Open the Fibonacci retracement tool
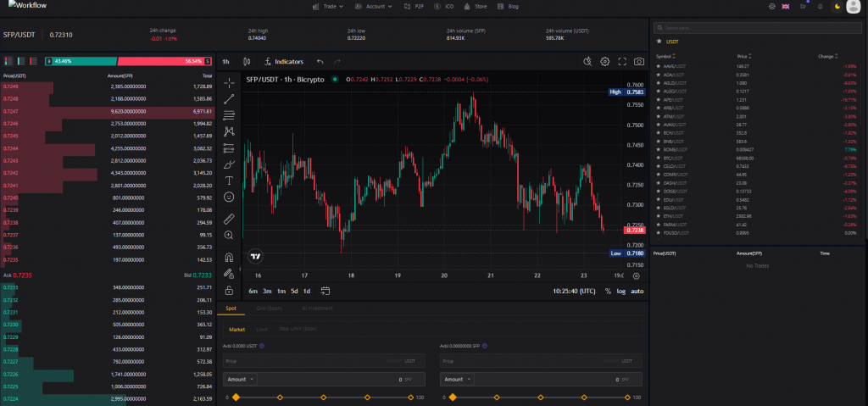This screenshot has height=406, width=868. tap(229, 115)
